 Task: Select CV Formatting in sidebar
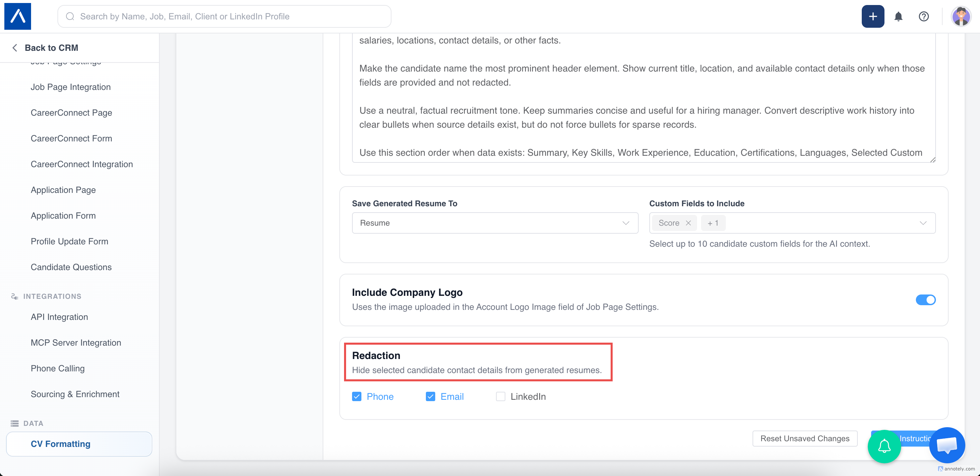pyautogui.click(x=79, y=444)
